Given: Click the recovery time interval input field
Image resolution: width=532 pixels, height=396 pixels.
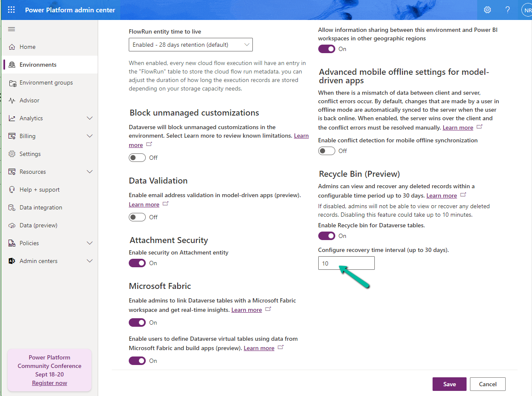Looking at the screenshot, I should pos(346,263).
